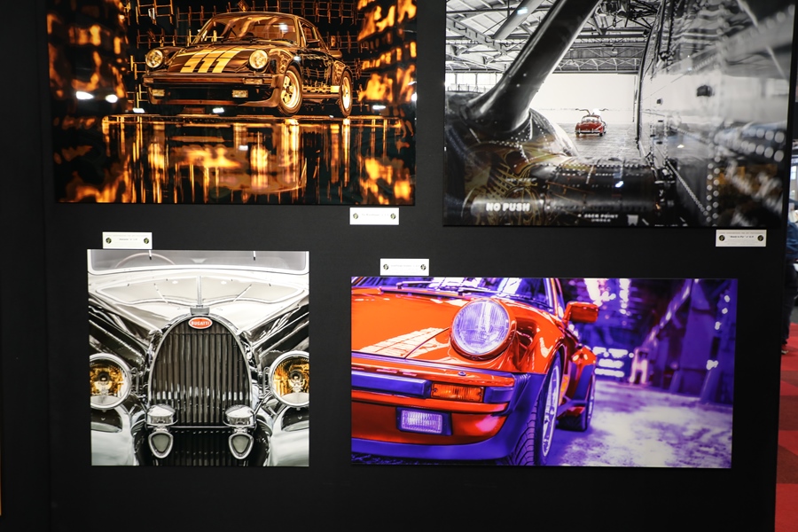Viewport: 798px width, 532px height.
Task: Click the "NO PUSH" text on the aircraft
Action: (508, 206)
